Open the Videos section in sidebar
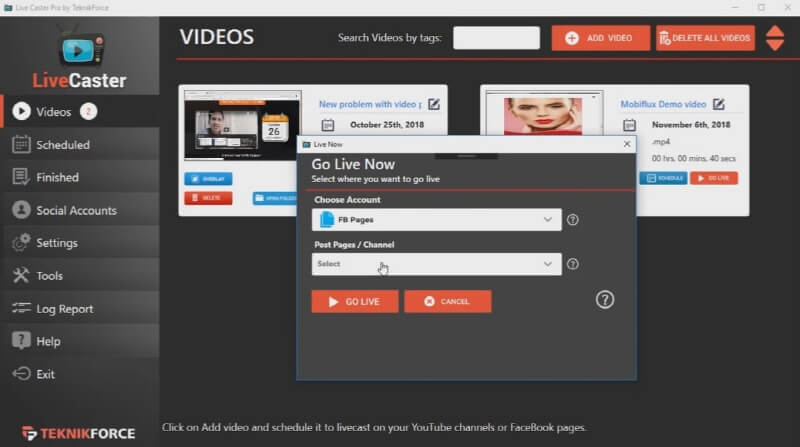The height and width of the screenshot is (447, 800). 81,112
